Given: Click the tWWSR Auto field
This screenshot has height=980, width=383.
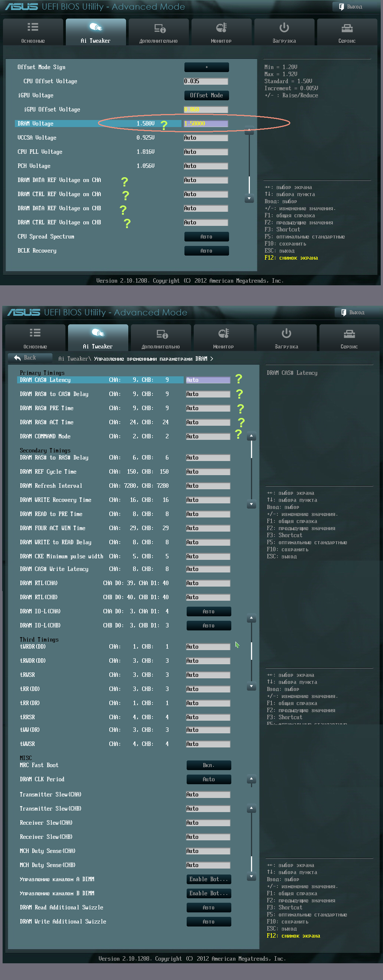Looking at the screenshot, I should (x=208, y=744).
